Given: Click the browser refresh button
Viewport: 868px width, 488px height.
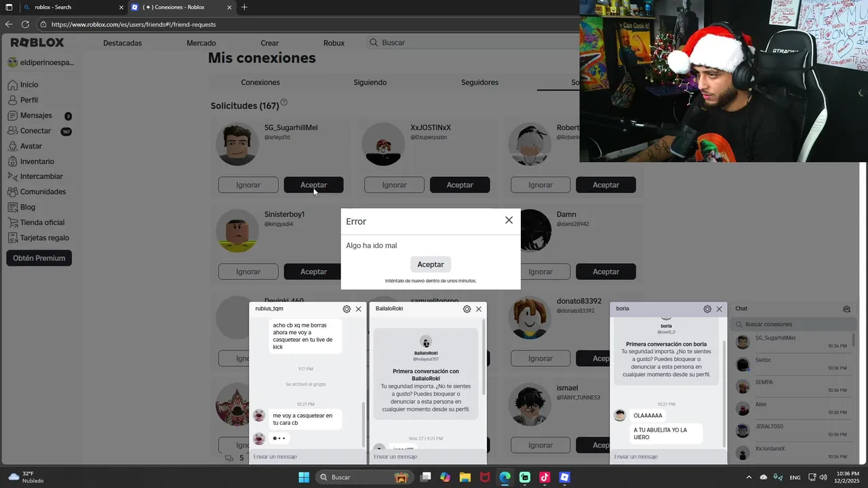Looking at the screenshot, I should pos(25,24).
